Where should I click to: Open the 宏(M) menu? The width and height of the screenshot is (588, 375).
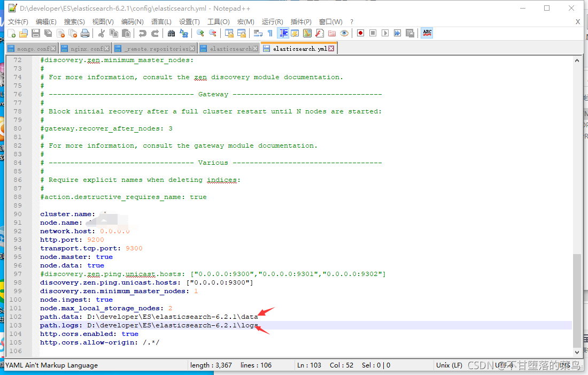[x=246, y=22]
